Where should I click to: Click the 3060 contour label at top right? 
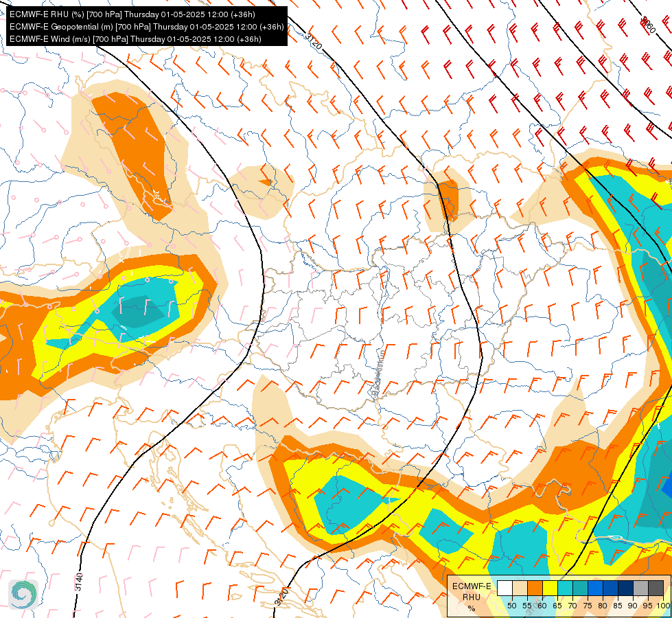647,25
